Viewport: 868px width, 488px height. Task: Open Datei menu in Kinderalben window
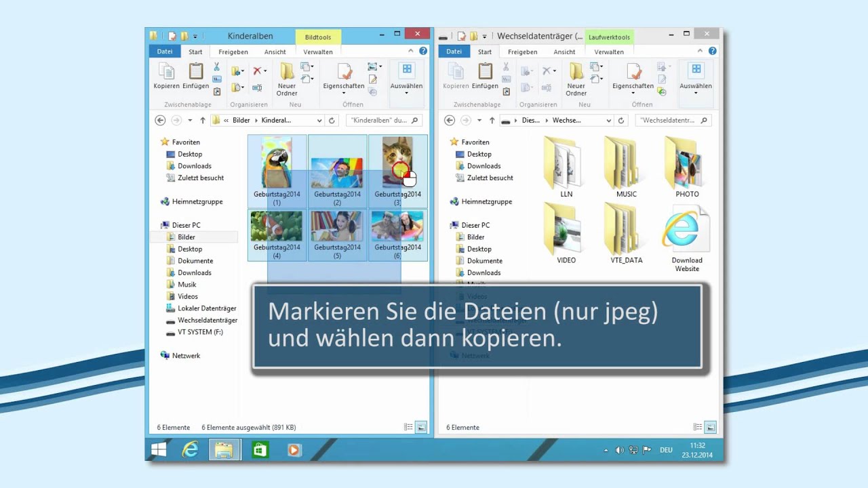pyautogui.click(x=165, y=52)
